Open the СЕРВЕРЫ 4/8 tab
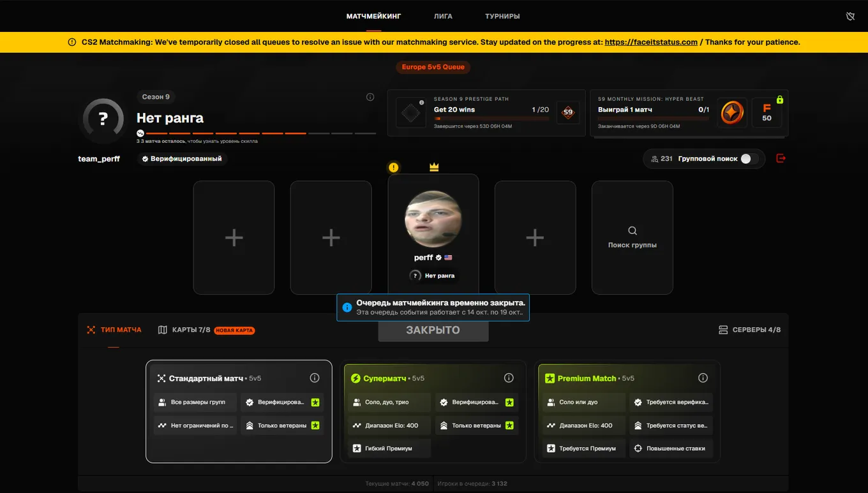 pos(749,330)
